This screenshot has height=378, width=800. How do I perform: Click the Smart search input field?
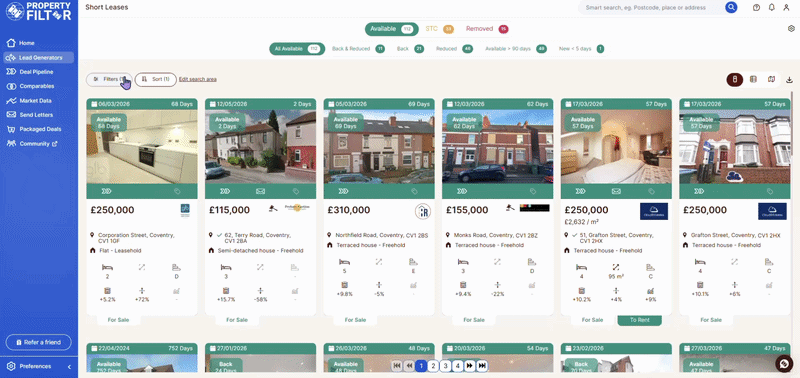click(x=652, y=8)
